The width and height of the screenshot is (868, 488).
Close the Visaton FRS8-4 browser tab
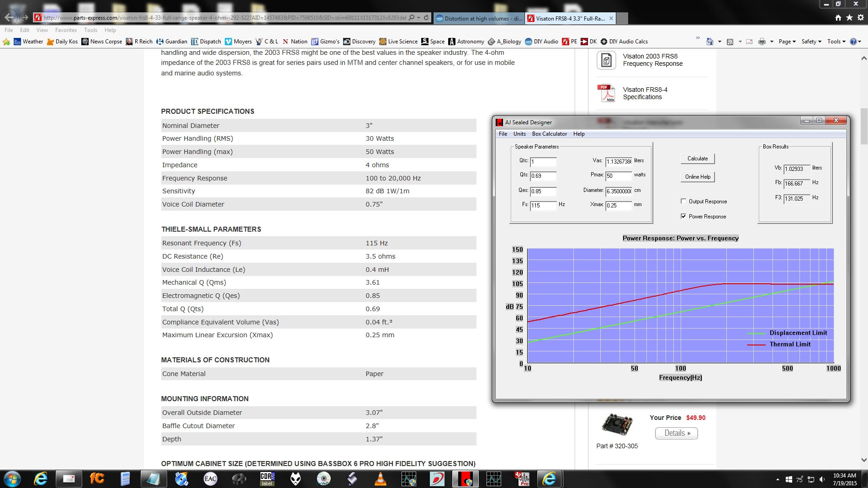(x=611, y=18)
